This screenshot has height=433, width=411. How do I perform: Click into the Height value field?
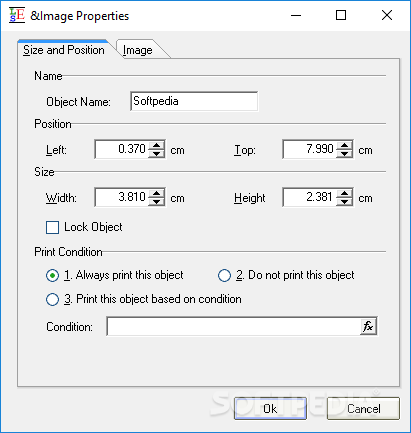[310, 197]
